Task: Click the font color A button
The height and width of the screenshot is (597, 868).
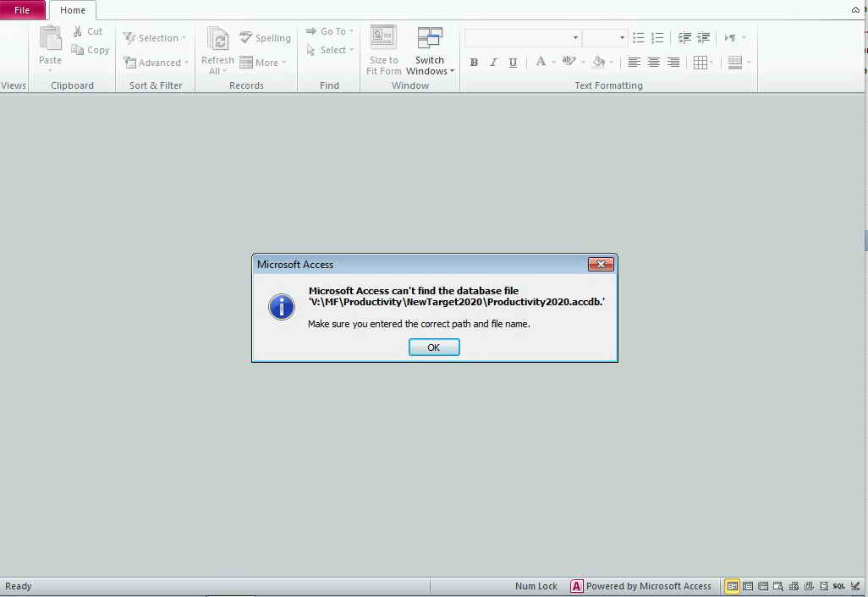Action: pyautogui.click(x=541, y=62)
